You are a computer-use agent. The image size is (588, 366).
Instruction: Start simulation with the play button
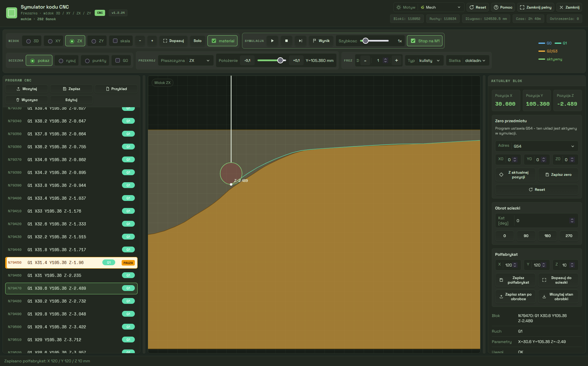click(272, 41)
